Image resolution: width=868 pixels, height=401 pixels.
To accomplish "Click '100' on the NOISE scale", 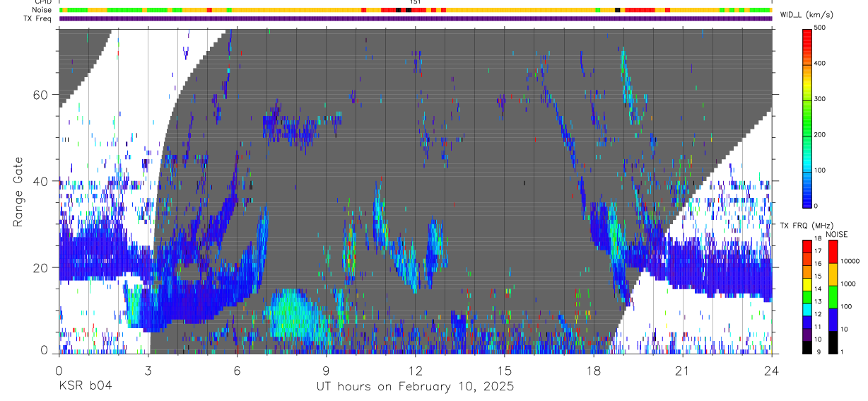I will [846, 307].
